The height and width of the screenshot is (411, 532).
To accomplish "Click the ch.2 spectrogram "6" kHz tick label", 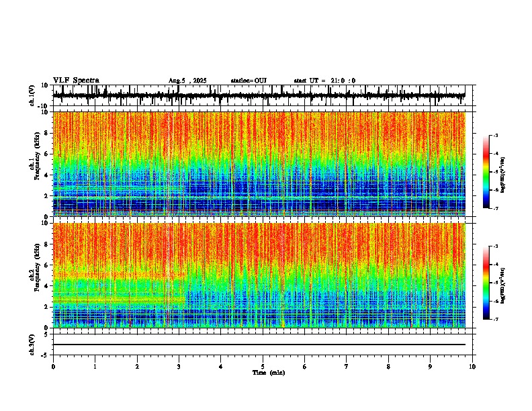I will [x=46, y=265].
